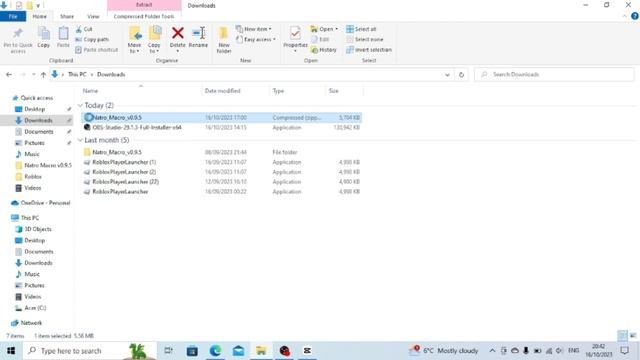This screenshot has height=360, width=640.
Task: Switch to the Share ribbon tab
Action: click(67, 16)
